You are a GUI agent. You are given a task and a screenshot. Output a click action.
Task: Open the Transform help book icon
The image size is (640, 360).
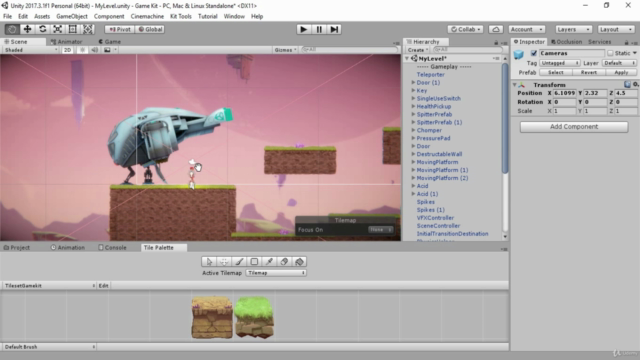627,84
